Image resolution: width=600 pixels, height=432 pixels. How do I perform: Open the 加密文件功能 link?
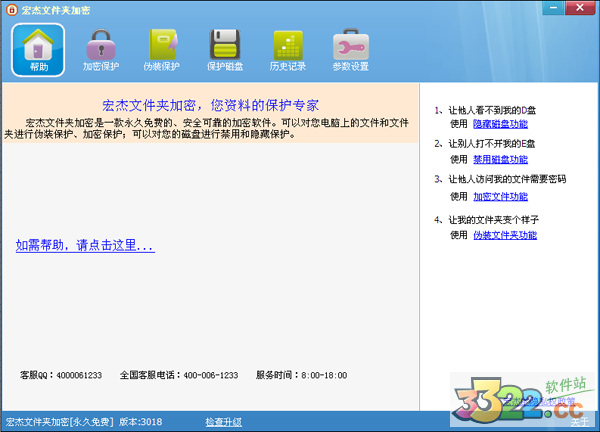click(501, 196)
